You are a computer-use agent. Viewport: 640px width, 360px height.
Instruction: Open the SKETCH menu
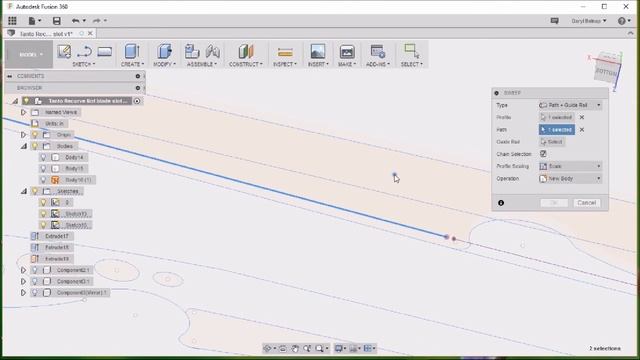coord(84,64)
